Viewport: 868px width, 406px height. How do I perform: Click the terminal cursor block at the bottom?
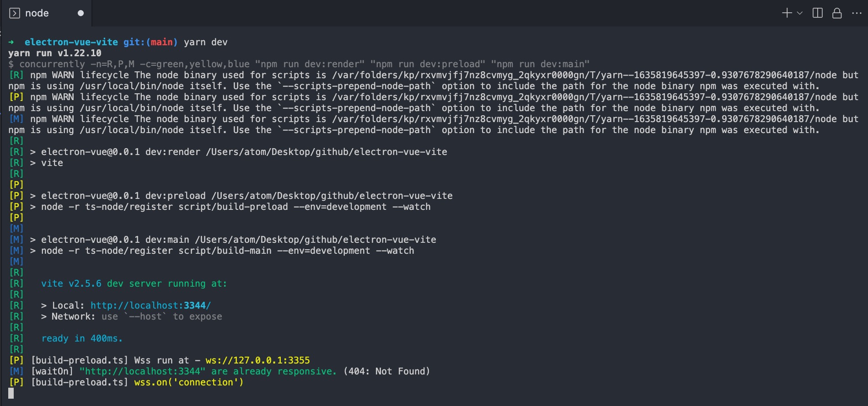11,393
